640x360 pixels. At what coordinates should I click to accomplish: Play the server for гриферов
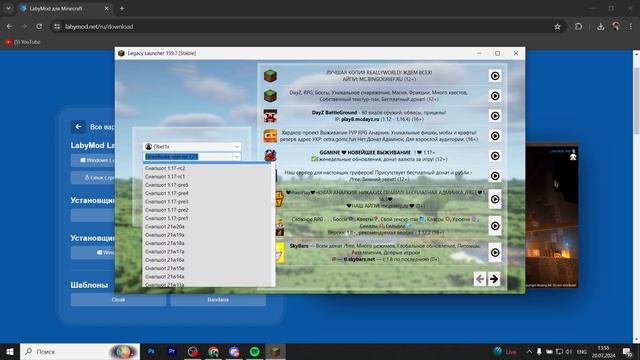pos(495,176)
